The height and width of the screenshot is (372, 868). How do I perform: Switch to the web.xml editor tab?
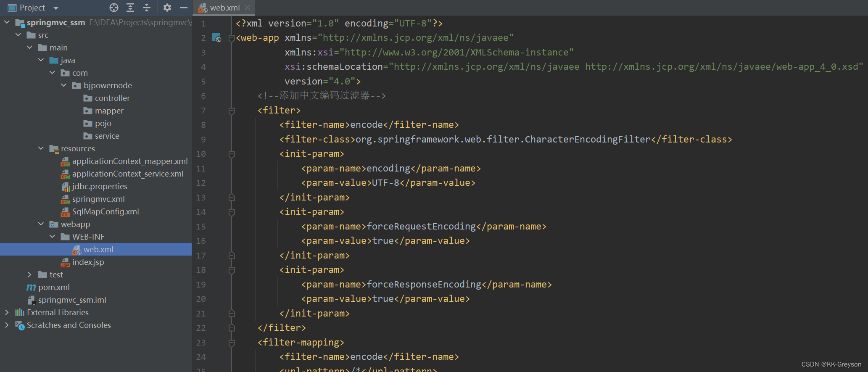224,8
